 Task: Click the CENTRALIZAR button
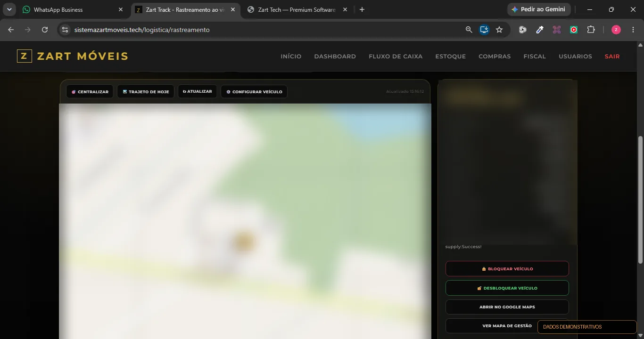pos(90,92)
